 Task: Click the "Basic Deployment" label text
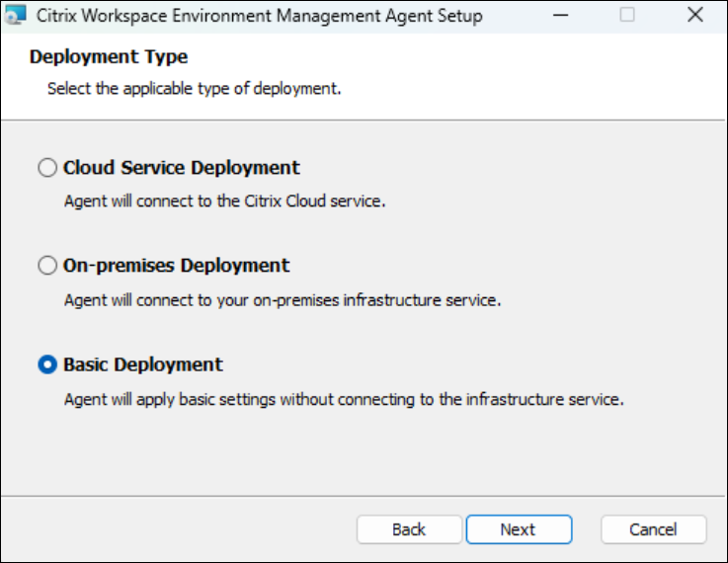click(143, 364)
